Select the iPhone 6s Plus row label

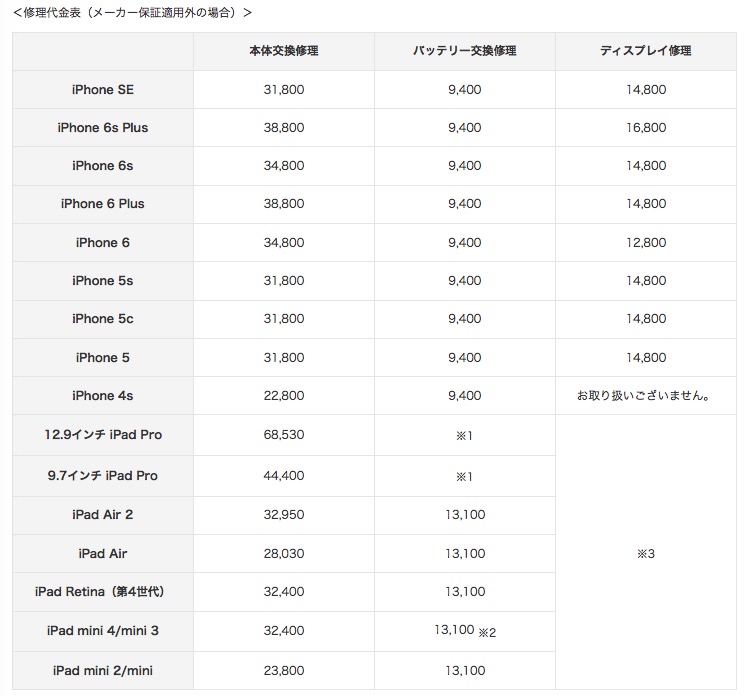(102, 127)
